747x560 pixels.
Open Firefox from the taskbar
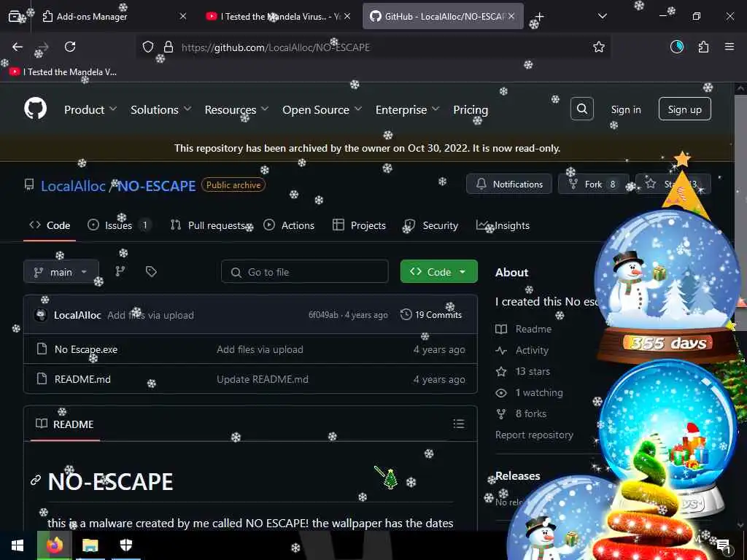click(x=54, y=545)
